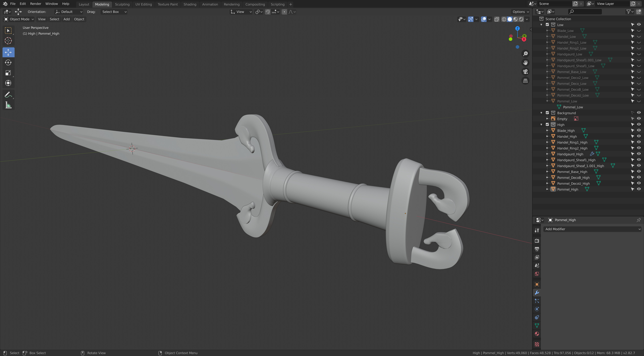Open Render properties tab icon

(x=537, y=241)
